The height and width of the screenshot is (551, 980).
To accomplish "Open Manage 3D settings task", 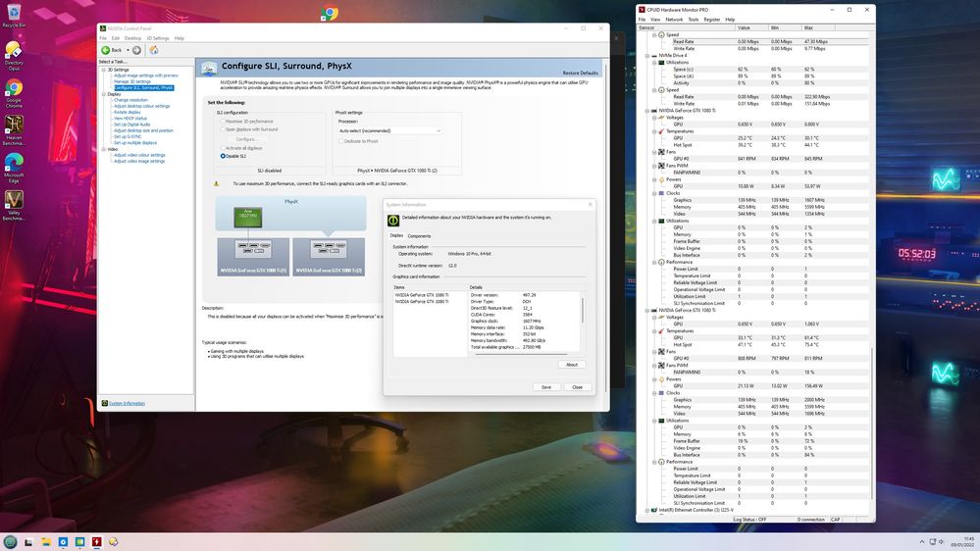I will coord(131,81).
